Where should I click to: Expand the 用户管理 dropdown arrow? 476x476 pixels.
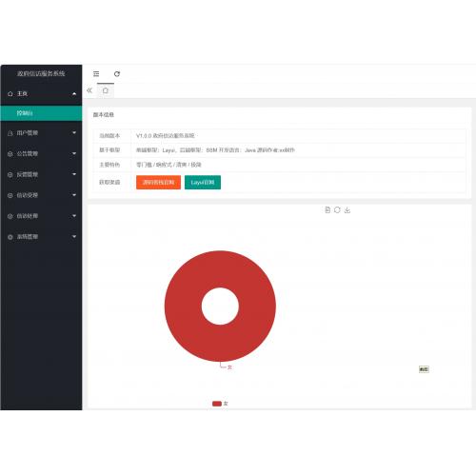point(74,132)
